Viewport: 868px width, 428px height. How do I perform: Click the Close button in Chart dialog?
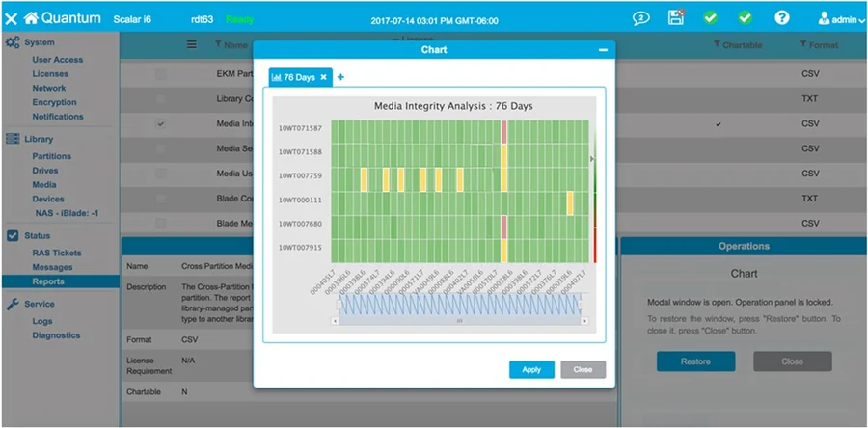click(583, 370)
